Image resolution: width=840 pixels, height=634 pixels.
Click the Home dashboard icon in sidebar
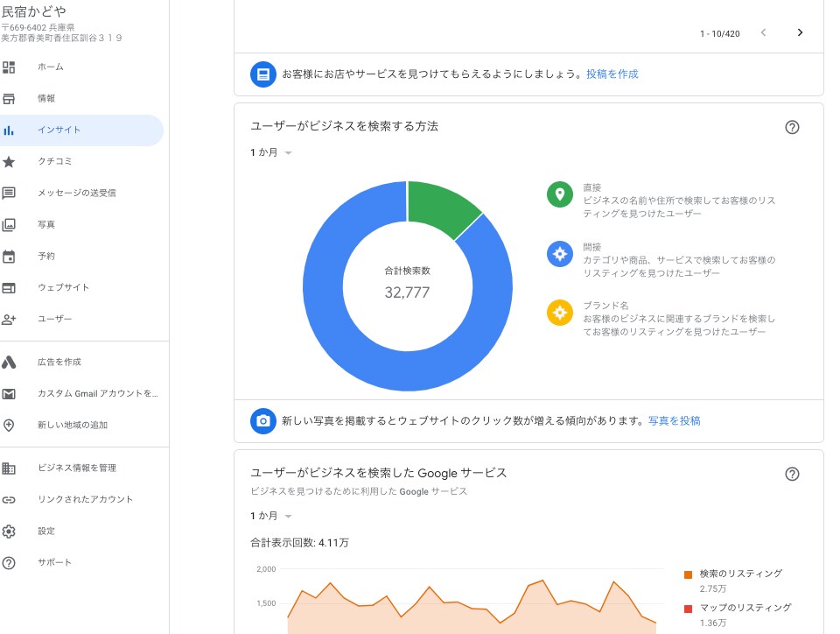pos(9,67)
